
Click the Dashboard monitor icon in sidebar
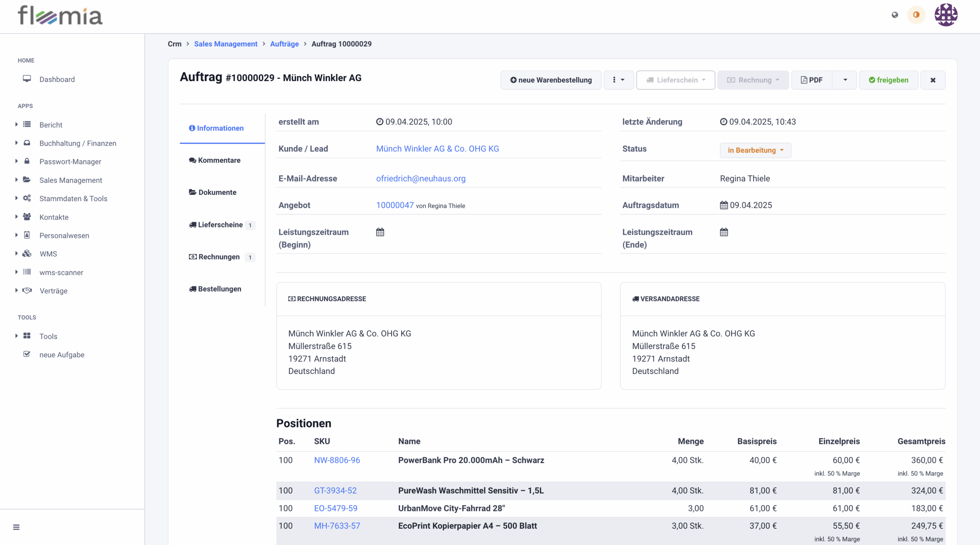tap(27, 79)
